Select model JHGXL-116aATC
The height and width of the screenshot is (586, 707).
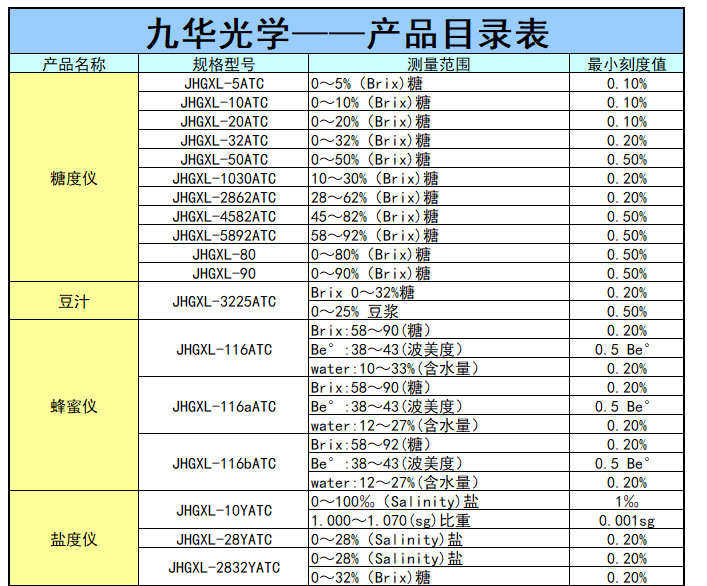pyautogui.click(x=224, y=406)
